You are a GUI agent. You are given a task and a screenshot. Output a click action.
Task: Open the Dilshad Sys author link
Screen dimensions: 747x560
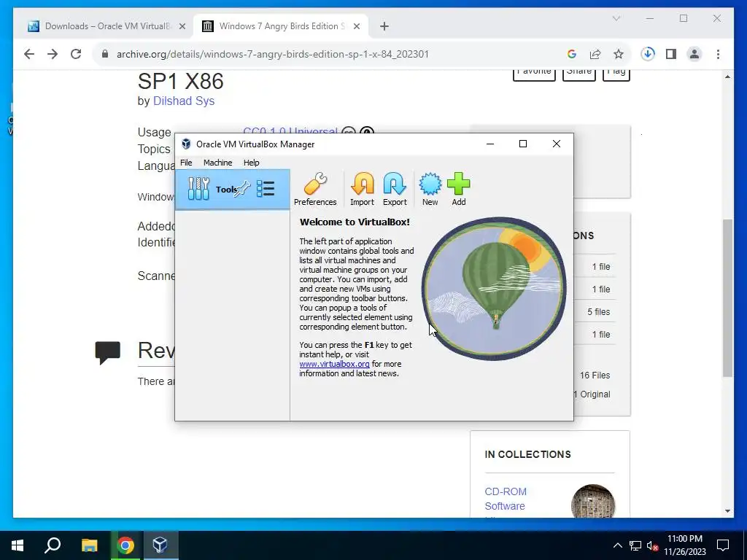click(x=183, y=101)
